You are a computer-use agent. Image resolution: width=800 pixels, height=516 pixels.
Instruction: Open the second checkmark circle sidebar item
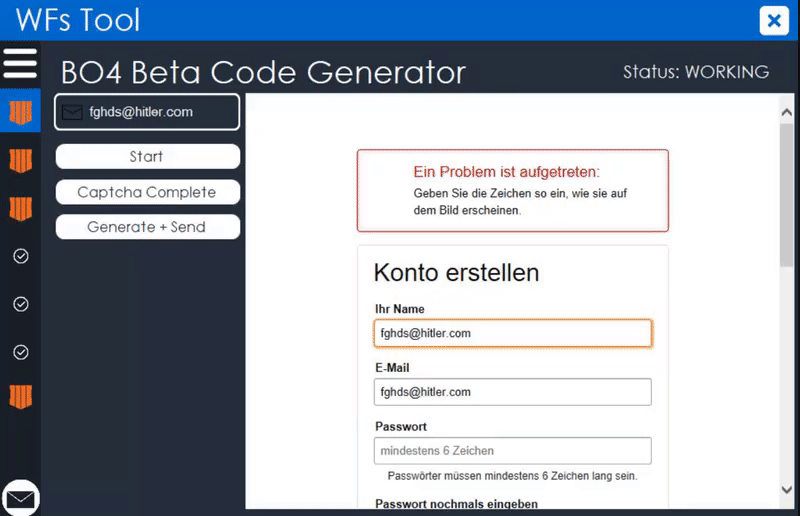coord(21,304)
